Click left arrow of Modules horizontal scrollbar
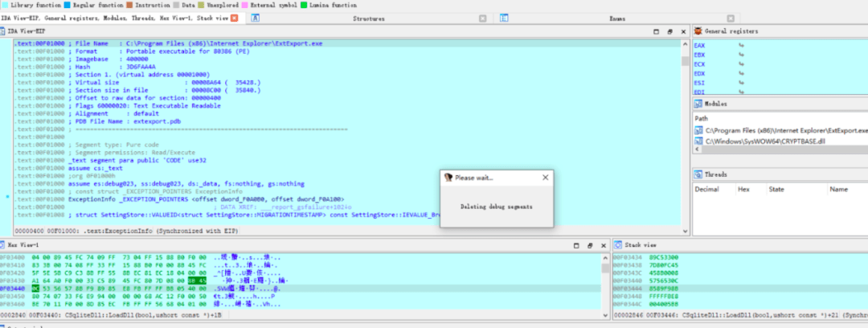 coord(698,150)
